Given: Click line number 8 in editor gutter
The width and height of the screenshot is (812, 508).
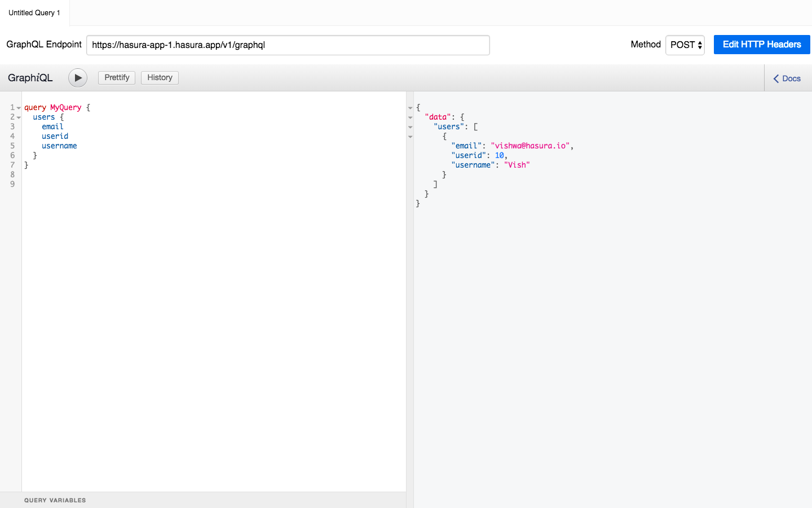Looking at the screenshot, I should pos(12,174).
